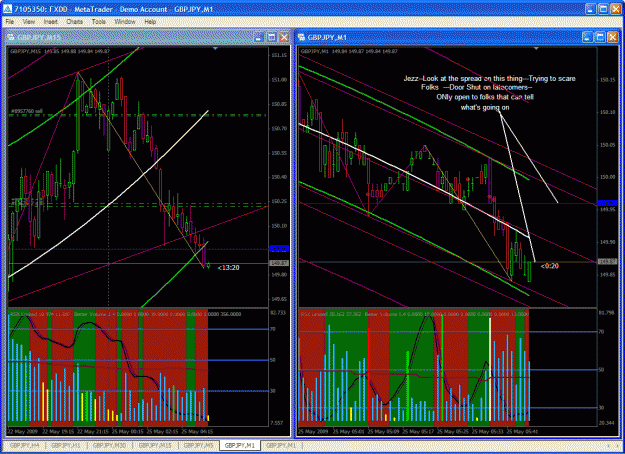Open the Charts menu

[x=75, y=22]
